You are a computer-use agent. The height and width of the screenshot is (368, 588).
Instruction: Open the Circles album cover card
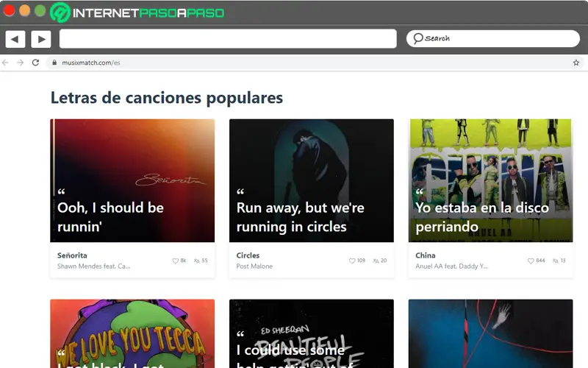click(312, 180)
